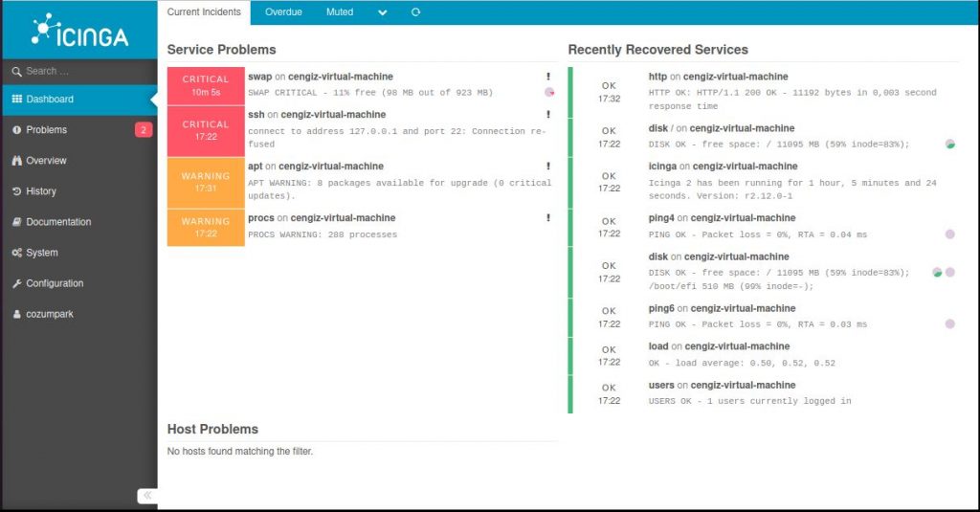
Task: Open the swap service link
Action: tap(259, 77)
